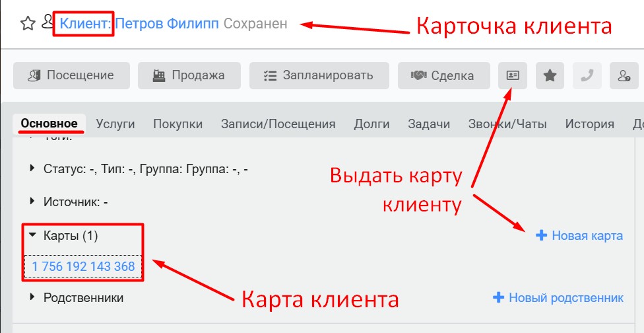
Task: Select the Основное tab
Action: coord(49,124)
